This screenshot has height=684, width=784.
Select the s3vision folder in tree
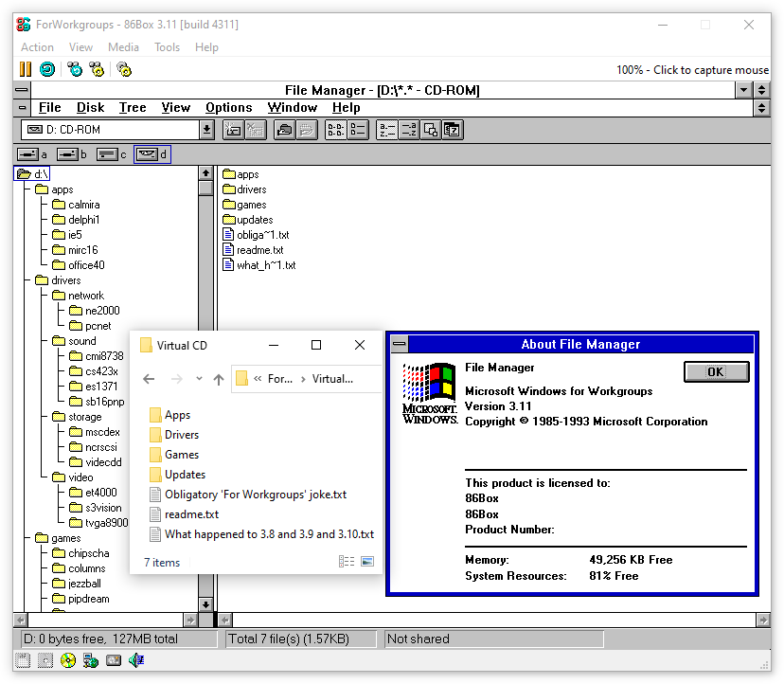click(x=96, y=508)
